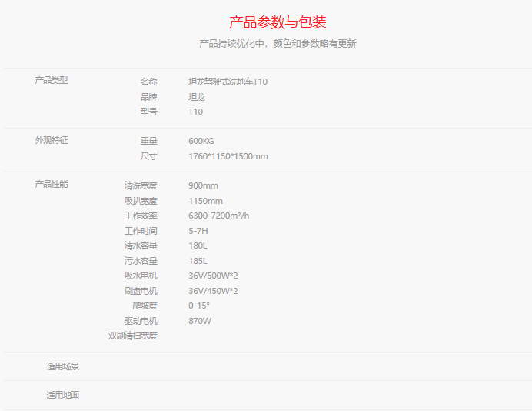Viewport: 532px width, 411px height.
Task: Select the size value 1760*1150*1500mm
Action: coord(228,156)
